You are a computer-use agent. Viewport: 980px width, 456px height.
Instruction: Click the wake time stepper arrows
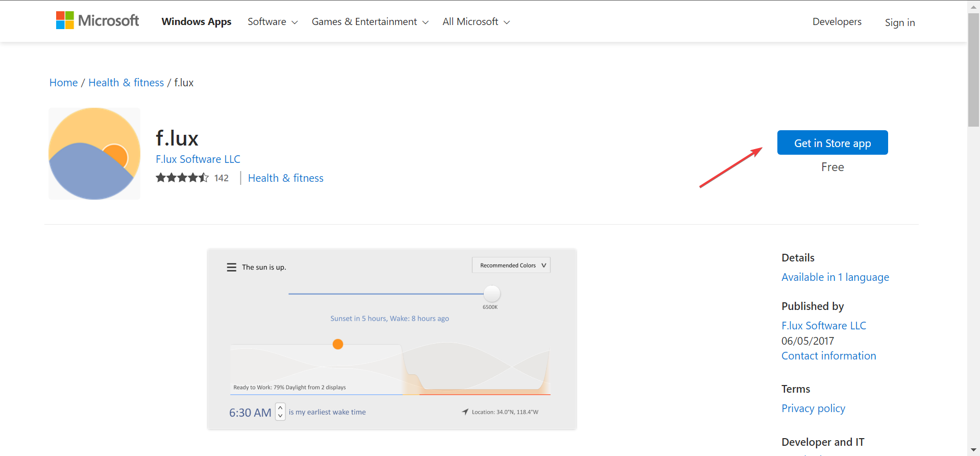pos(280,412)
